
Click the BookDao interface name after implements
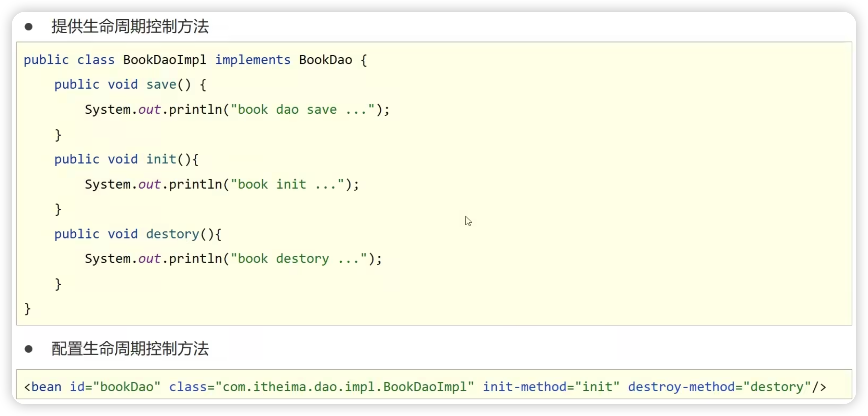(325, 60)
